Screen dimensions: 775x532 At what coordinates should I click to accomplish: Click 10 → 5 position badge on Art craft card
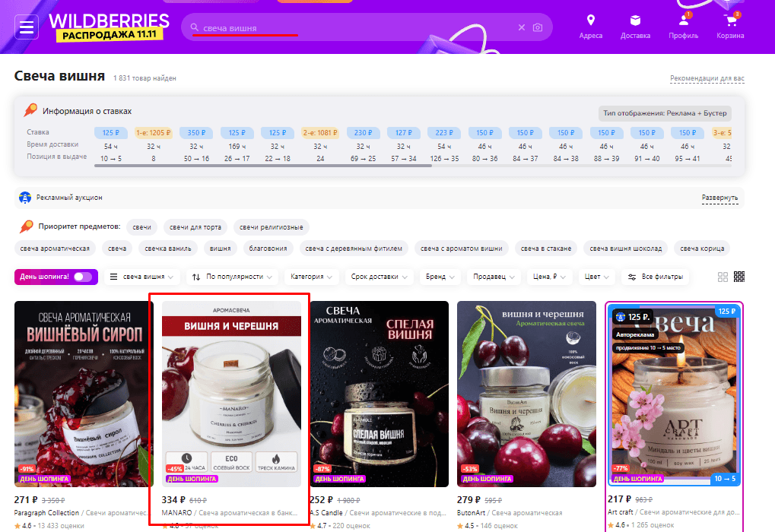[725, 479]
